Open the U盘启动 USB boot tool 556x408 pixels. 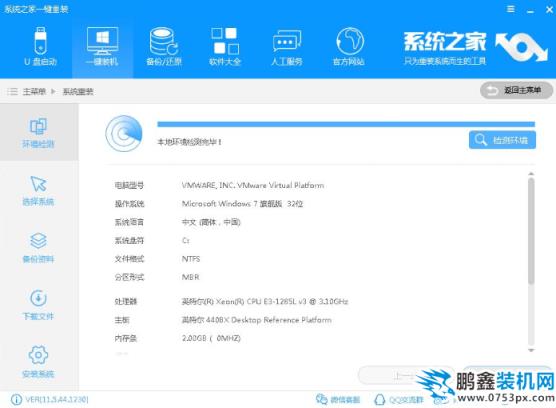click(40, 47)
